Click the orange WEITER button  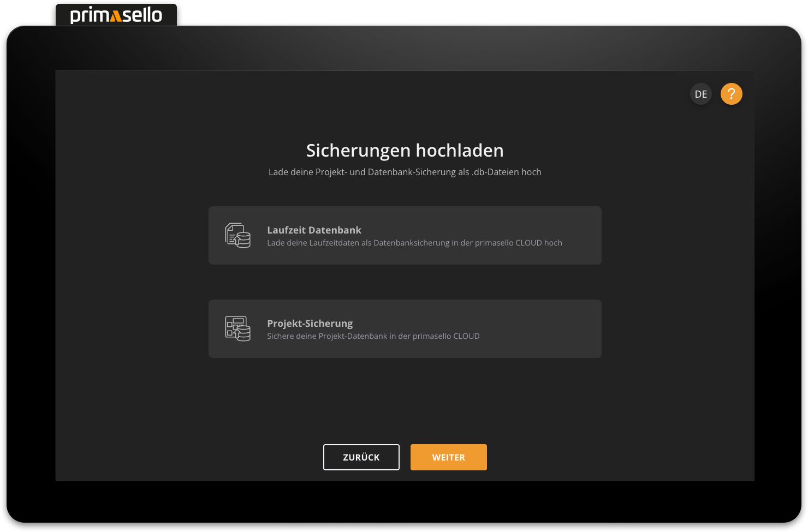[x=448, y=457]
